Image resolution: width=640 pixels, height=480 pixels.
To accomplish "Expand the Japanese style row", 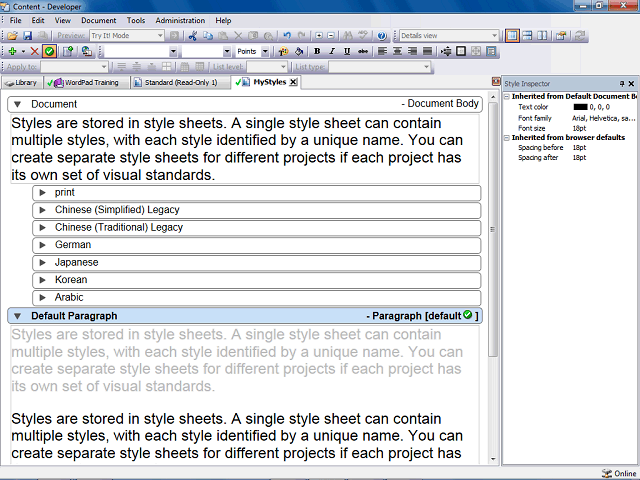I will coord(42,262).
